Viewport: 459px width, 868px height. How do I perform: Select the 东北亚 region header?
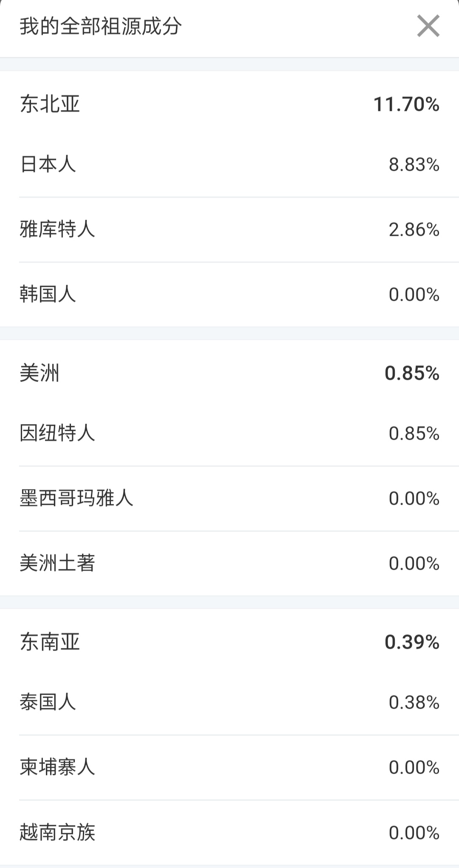[x=50, y=104]
